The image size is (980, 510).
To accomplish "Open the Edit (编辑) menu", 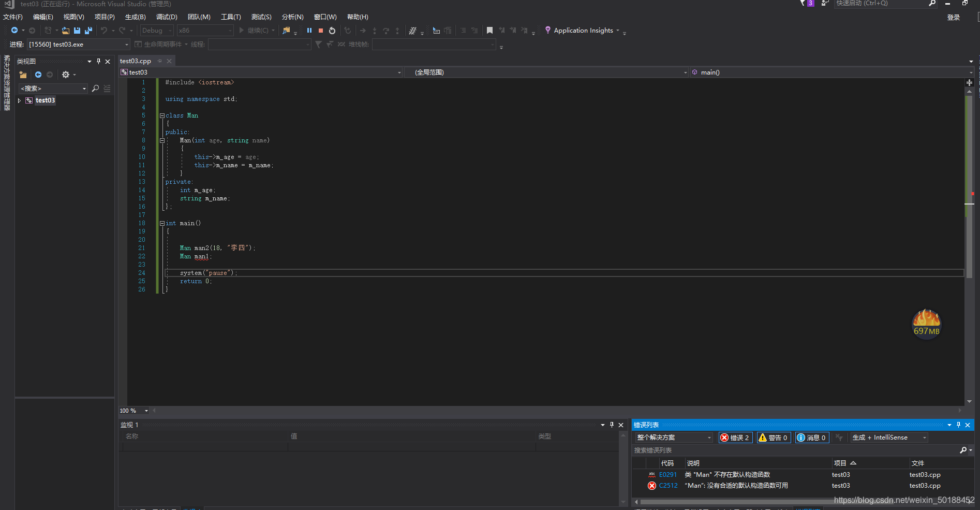I will pyautogui.click(x=43, y=17).
